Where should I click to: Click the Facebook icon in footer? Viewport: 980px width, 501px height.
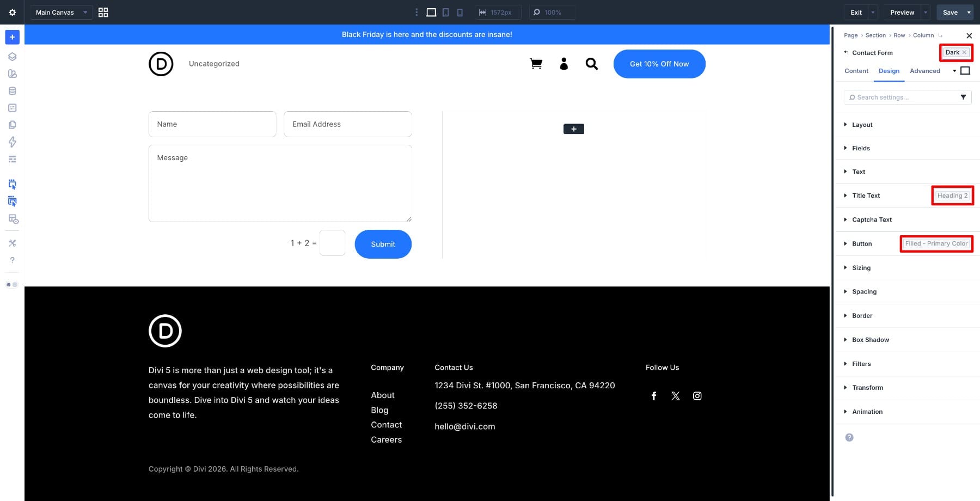[x=654, y=396]
